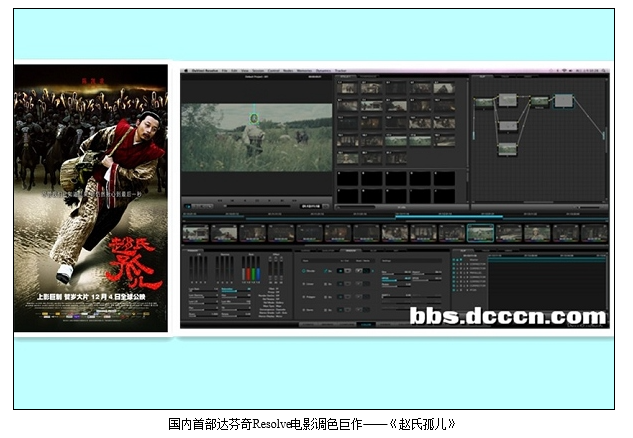Toggle the On checkbox for Polygon window

coord(325,297)
